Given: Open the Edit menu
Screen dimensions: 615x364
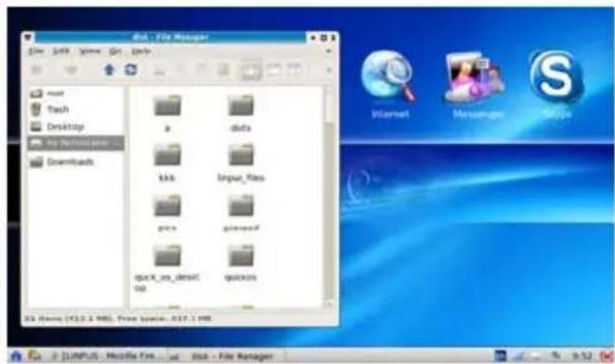Looking at the screenshot, I should [61, 51].
